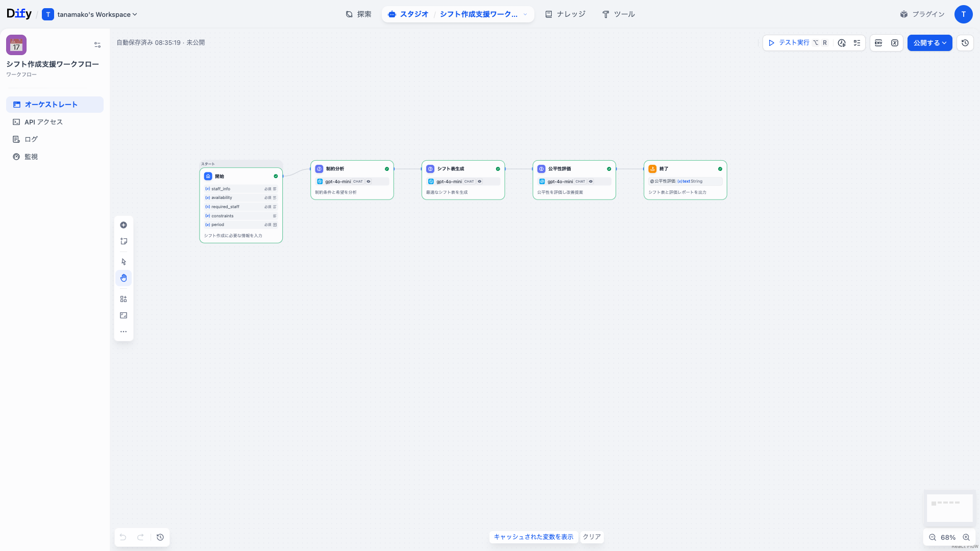Clear cached variables with クリア button

[x=591, y=537]
